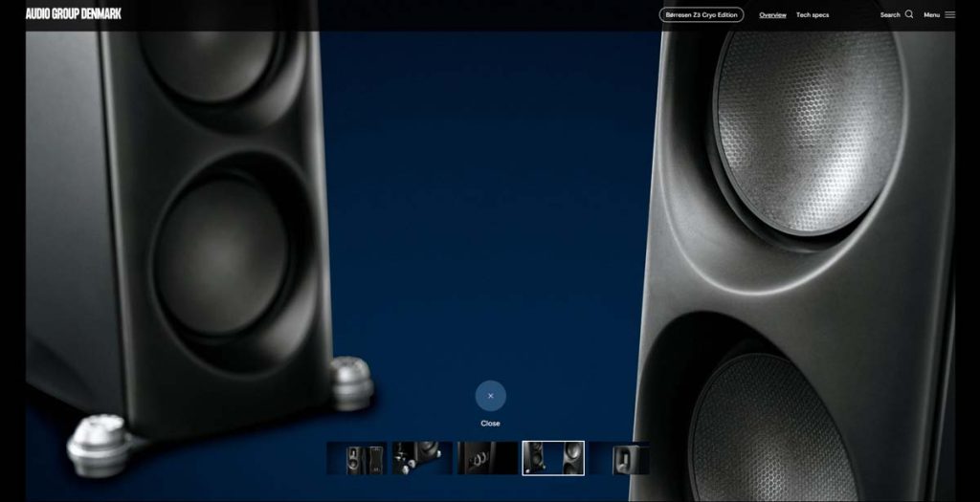This screenshot has height=502, width=980.
Task: Select the second thumbnail showing speaker feet
Action: [422, 458]
